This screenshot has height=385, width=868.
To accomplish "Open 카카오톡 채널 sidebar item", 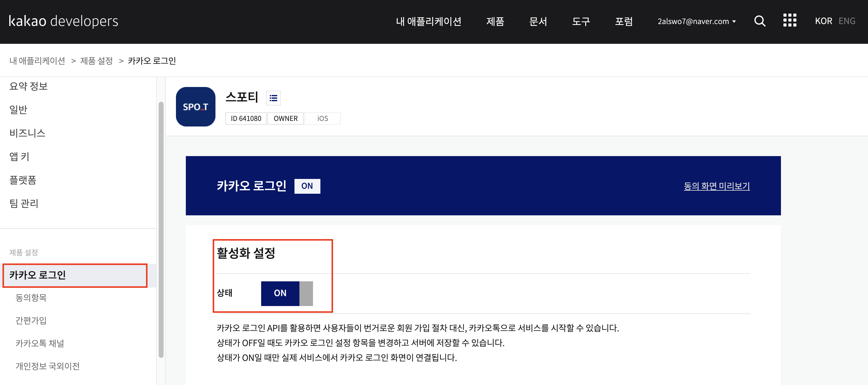I will tap(40, 343).
